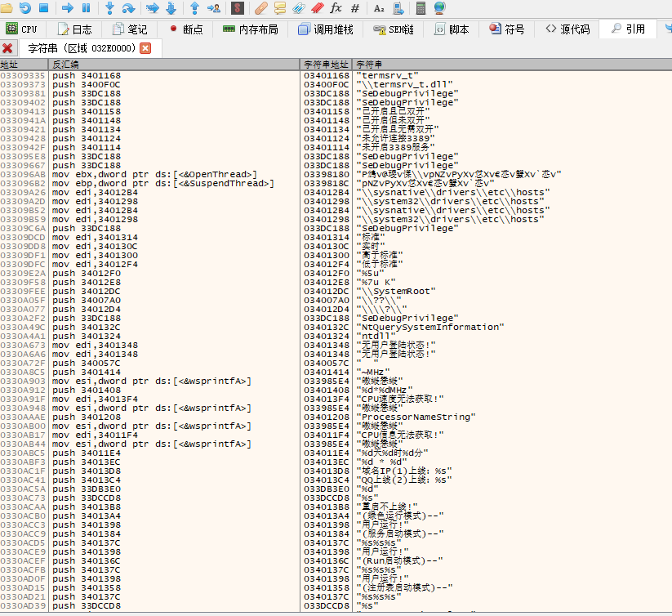This screenshot has width=672, height=616.
Task: Click the Az string references icon
Action: [x=379, y=8]
